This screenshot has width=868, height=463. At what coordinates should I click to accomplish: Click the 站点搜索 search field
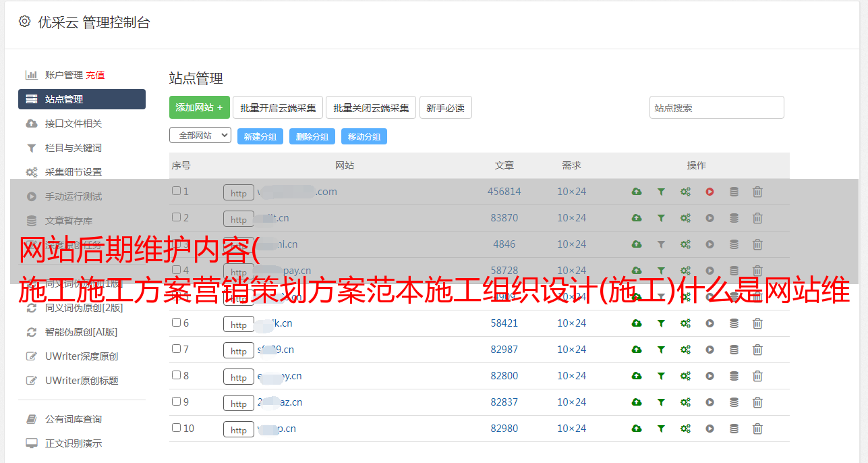click(717, 107)
